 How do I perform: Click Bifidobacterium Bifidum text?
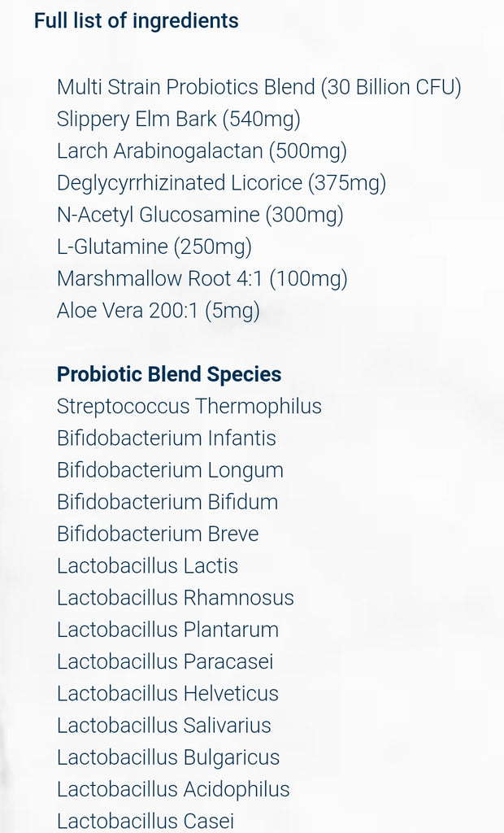click(x=167, y=502)
